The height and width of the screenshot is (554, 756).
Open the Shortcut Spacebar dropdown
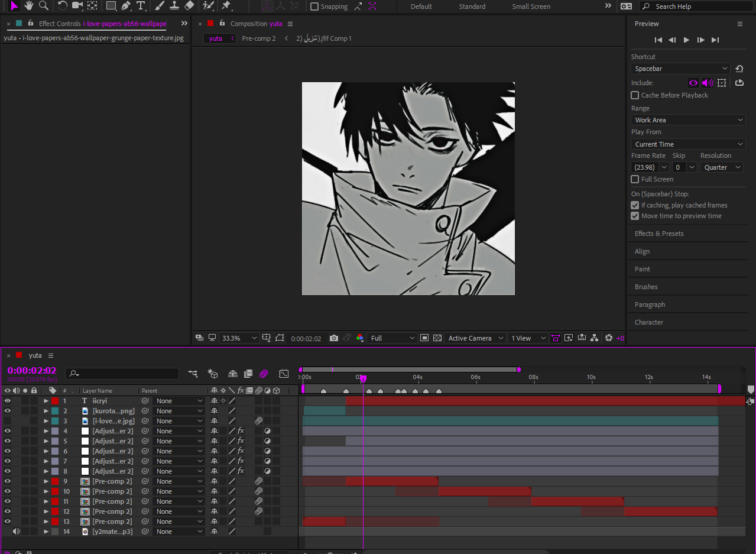(680, 69)
